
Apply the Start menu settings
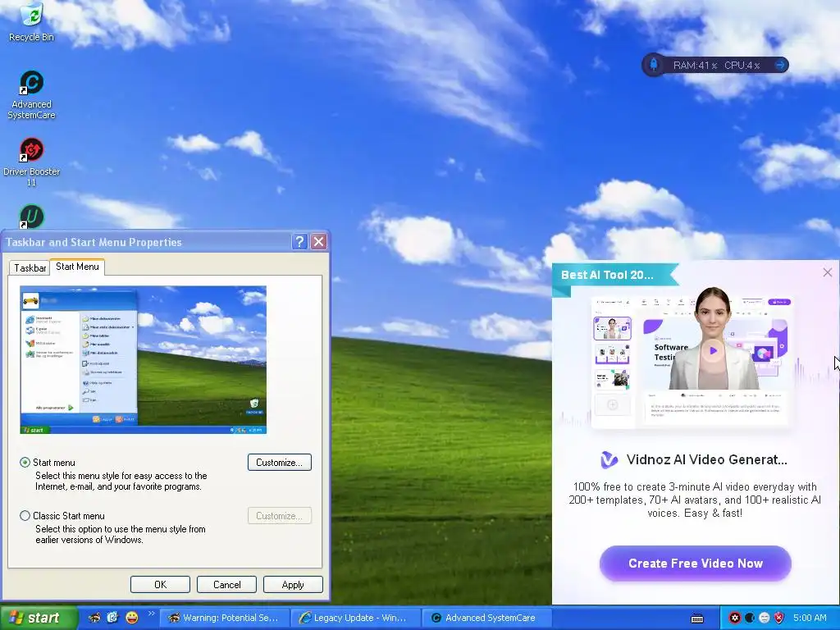[293, 584]
